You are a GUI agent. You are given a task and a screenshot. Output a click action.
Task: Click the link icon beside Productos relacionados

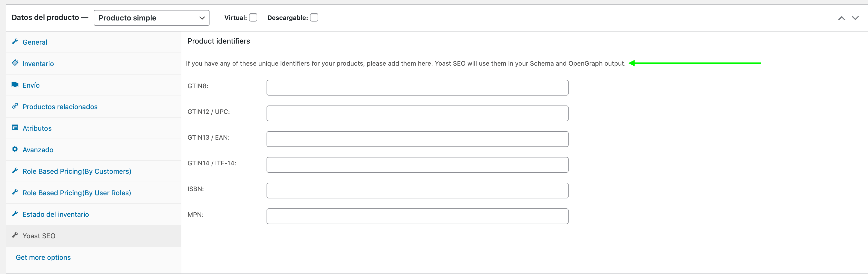pyautogui.click(x=15, y=106)
